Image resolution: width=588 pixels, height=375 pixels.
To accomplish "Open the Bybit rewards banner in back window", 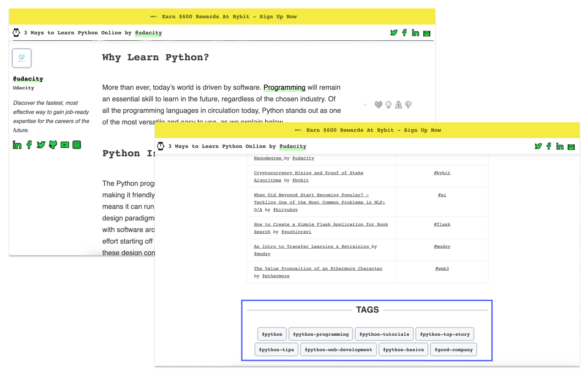I will (222, 16).
